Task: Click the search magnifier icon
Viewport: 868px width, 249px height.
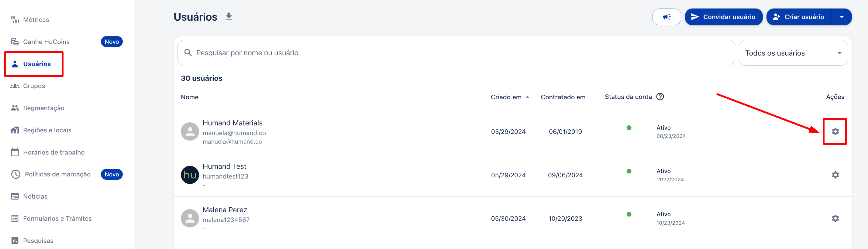Action: [188, 53]
